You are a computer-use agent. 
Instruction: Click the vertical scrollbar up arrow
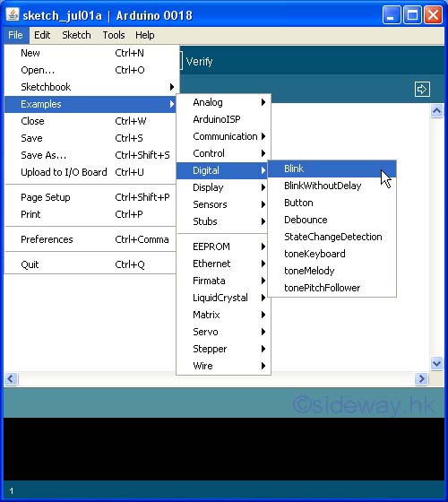437,111
